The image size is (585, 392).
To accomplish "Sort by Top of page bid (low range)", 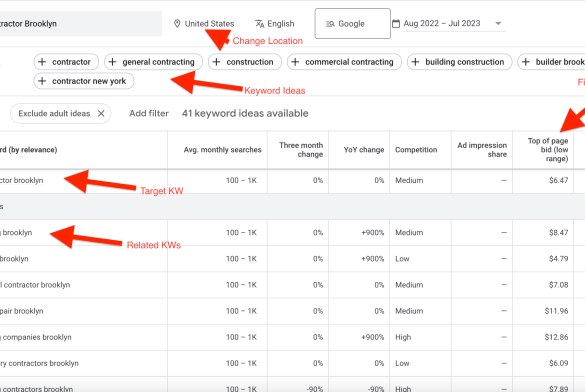I will point(548,150).
